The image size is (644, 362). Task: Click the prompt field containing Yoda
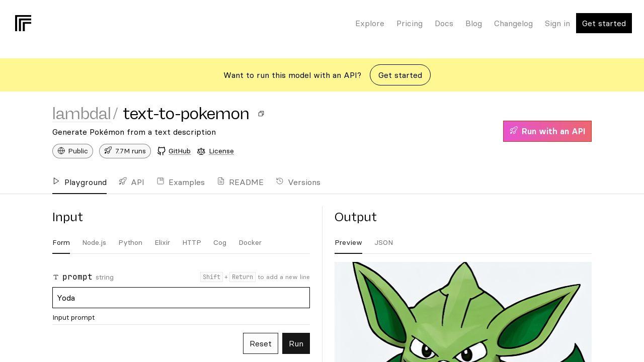click(181, 298)
